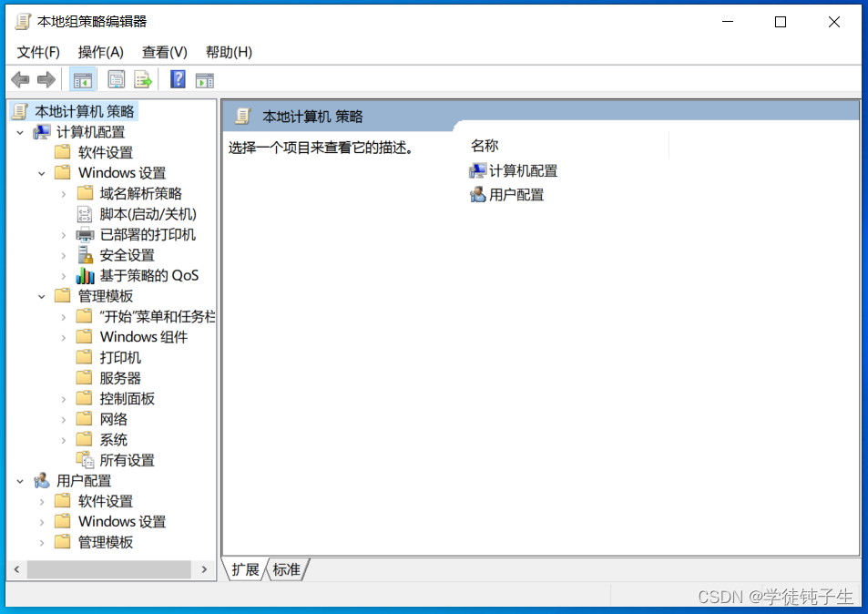Viewport: 868px width, 614px height.
Task: Collapse the 用户配置 node
Action: 20,481
